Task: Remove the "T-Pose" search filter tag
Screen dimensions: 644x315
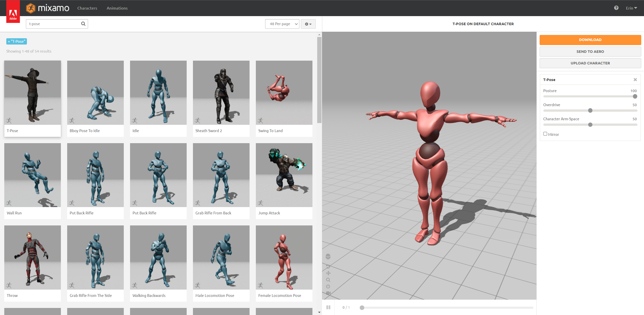Action: 9,42
